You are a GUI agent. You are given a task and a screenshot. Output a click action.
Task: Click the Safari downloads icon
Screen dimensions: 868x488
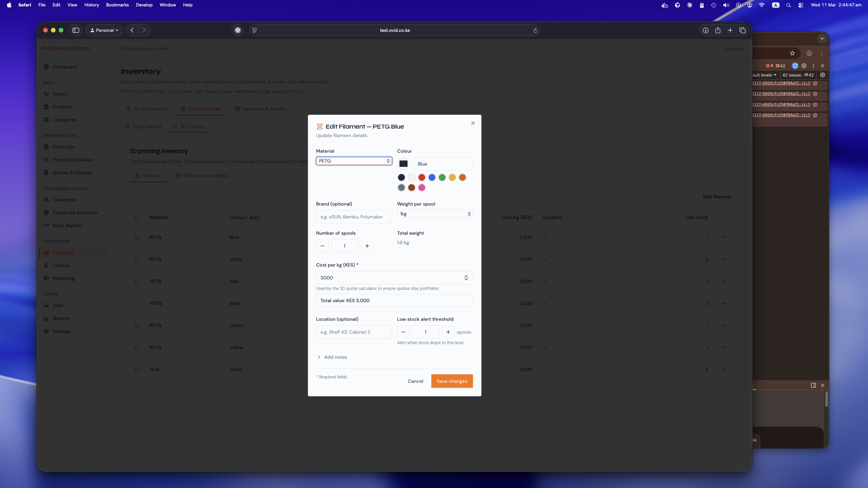click(x=705, y=30)
